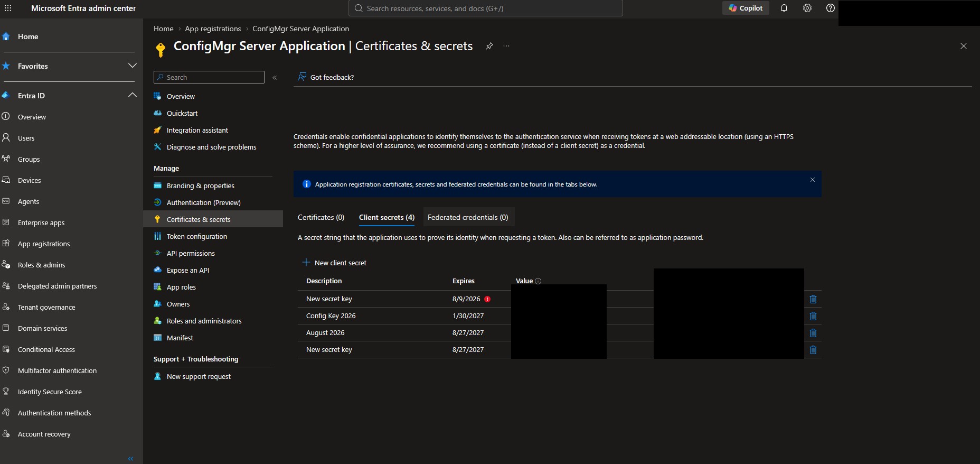The height and width of the screenshot is (464, 980).
Task: Collapse the left navigation pane
Action: [131, 459]
